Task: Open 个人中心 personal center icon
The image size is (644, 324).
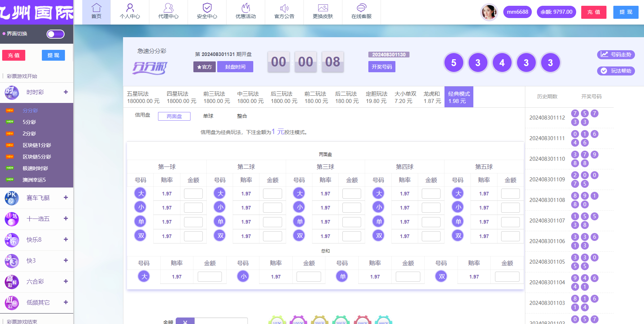Action: coord(130,8)
